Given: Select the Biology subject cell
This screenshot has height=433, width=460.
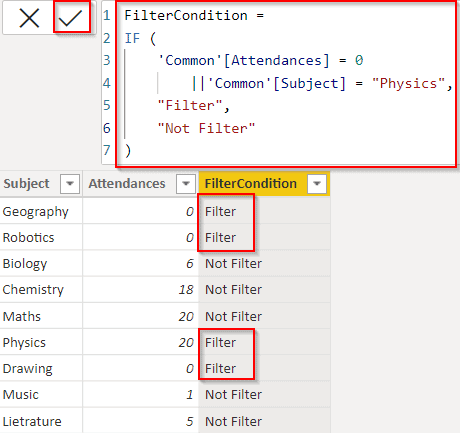Looking at the screenshot, I should tap(41, 263).
